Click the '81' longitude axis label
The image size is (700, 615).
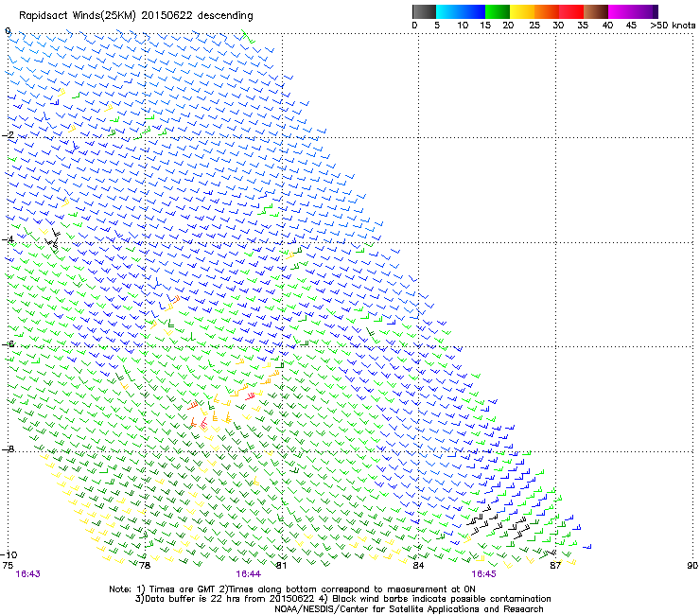click(281, 566)
